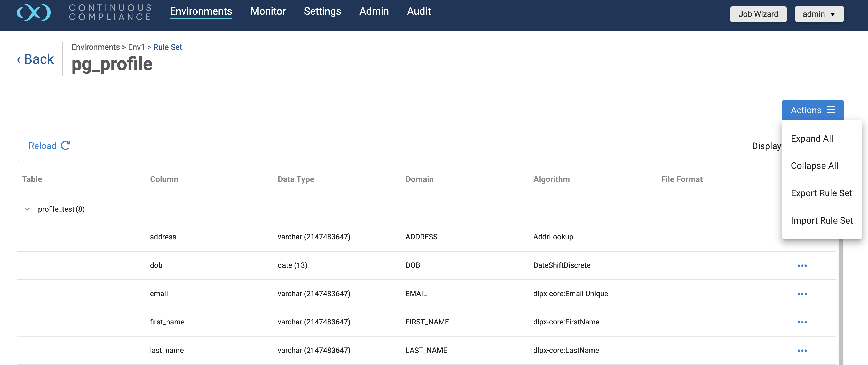Switch to the Monitor tab
Image resolution: width=868 pixels, height=365 pixels.
point(268,11)
